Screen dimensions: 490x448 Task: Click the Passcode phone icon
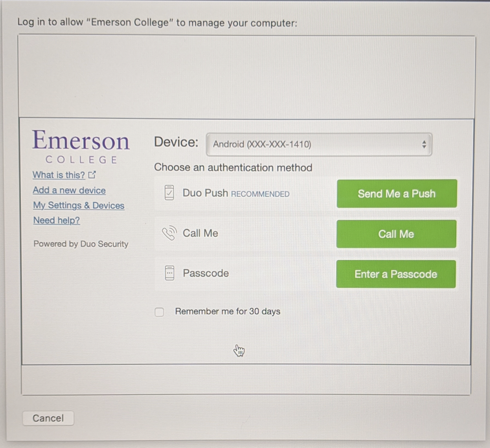pyautogui.click(x=169, y=273)
